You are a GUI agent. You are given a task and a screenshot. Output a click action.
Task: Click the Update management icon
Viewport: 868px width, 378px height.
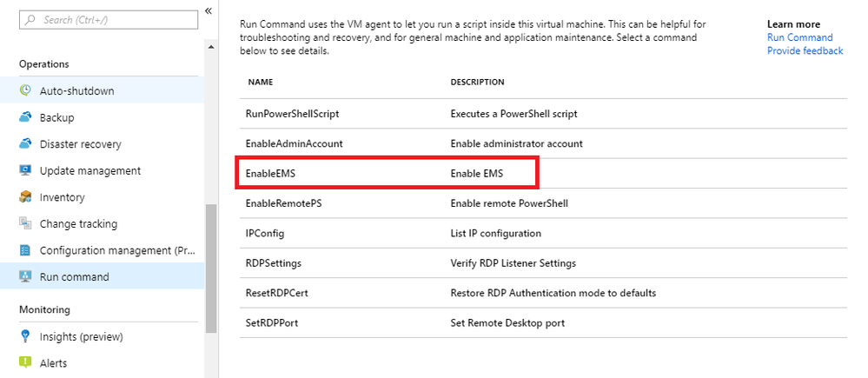tap(25, 171)
